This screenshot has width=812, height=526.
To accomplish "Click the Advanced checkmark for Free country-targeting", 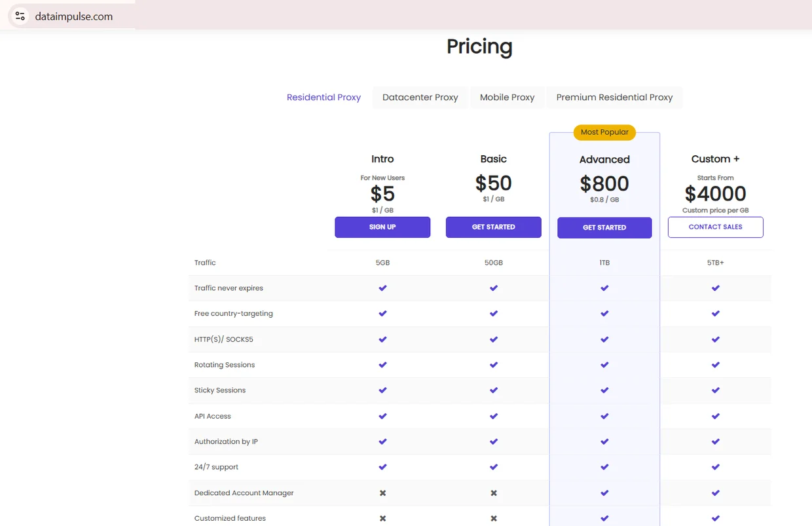I will tap(604, 313).
